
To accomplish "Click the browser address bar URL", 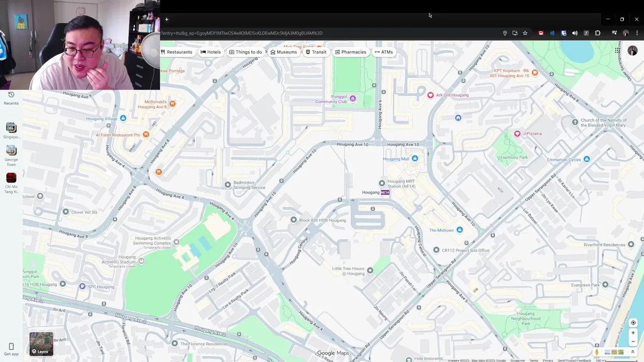I will coord(242,33).
